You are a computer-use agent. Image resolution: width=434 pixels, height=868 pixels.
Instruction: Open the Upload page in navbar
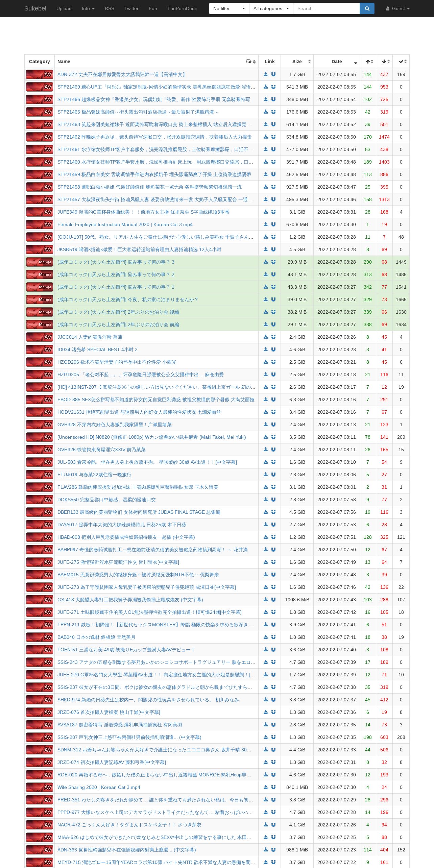pos(64,8)
